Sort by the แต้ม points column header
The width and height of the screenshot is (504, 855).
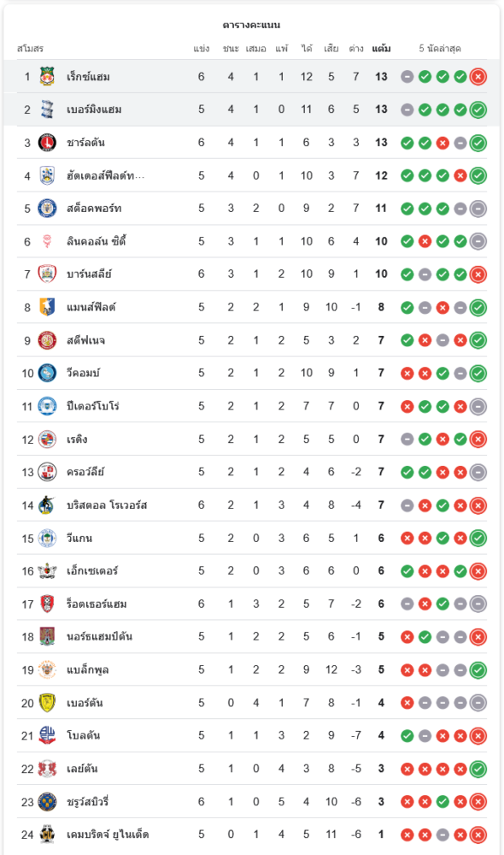[x=381, y=48]
